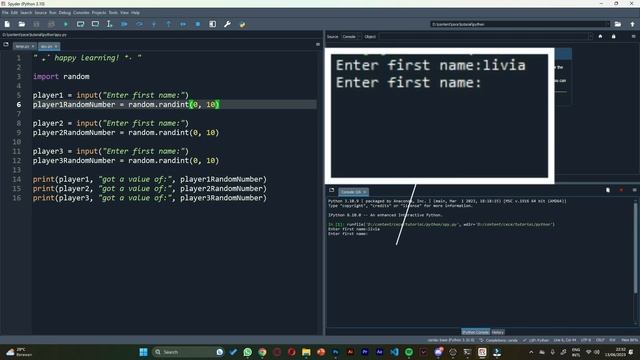Screen dimensions: 640x360
Task: Open the Help pane home page
Action: pos(600,36)
